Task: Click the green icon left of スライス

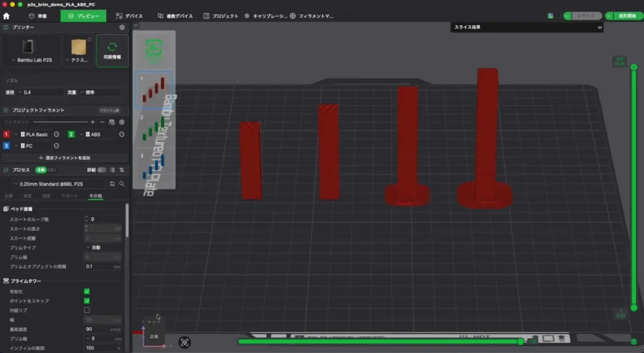Action: [x=550, y=16]
